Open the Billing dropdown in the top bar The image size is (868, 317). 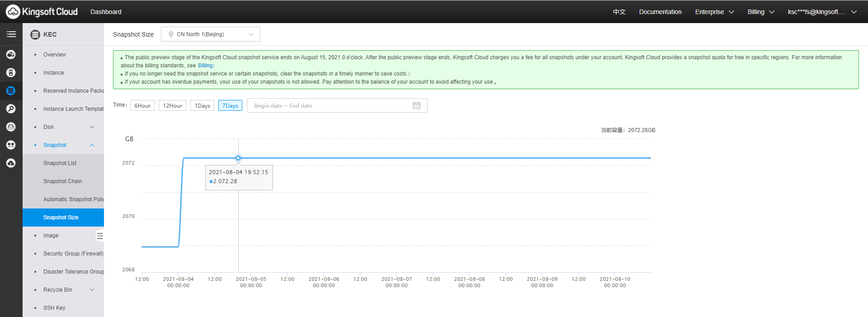(760, 12)
